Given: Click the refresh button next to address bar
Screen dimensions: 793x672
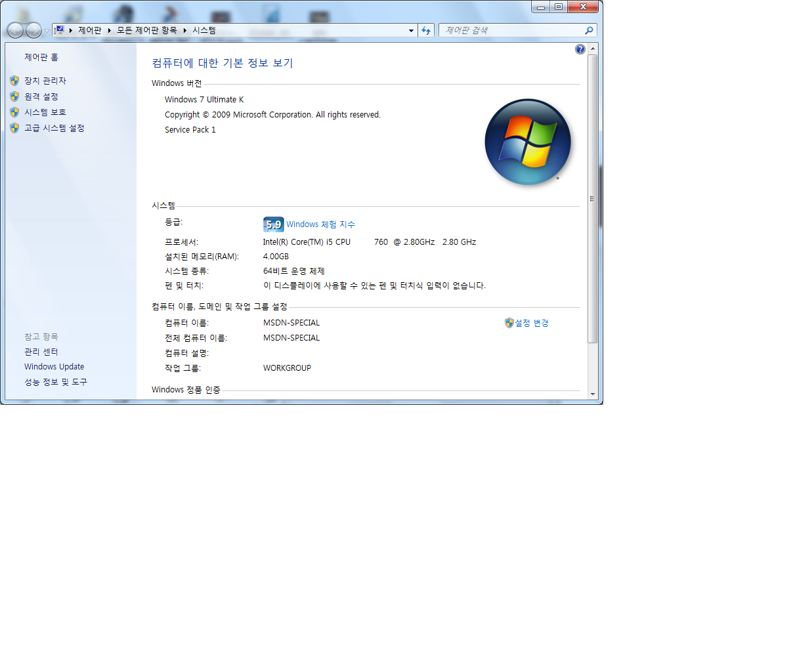Looking at the screenshot, I should coord(426,30).
